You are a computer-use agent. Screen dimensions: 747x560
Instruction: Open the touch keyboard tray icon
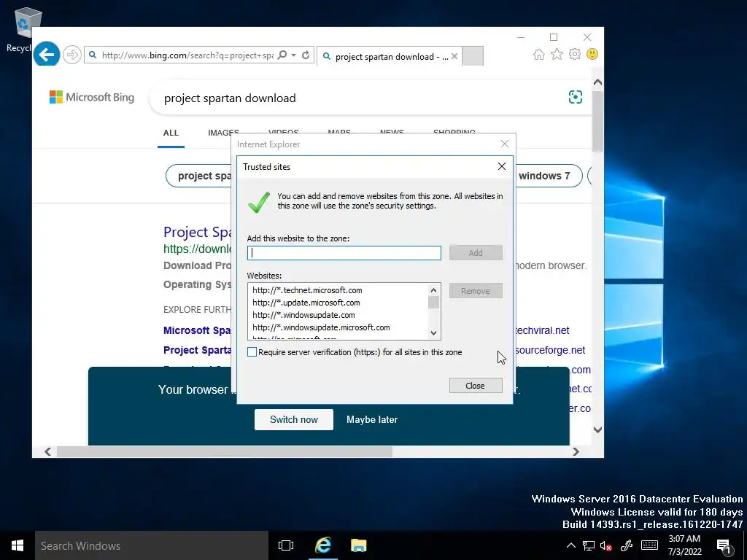tap(649, 545)
